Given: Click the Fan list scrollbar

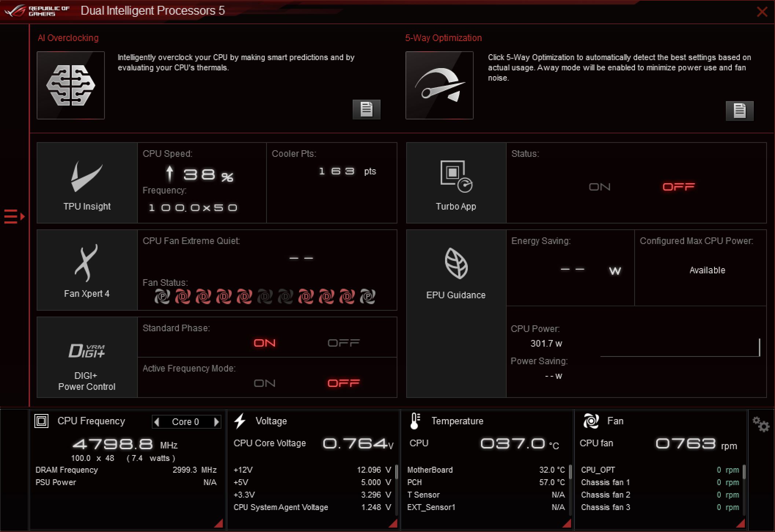Looking at the screenshot, I should [744, 472].
